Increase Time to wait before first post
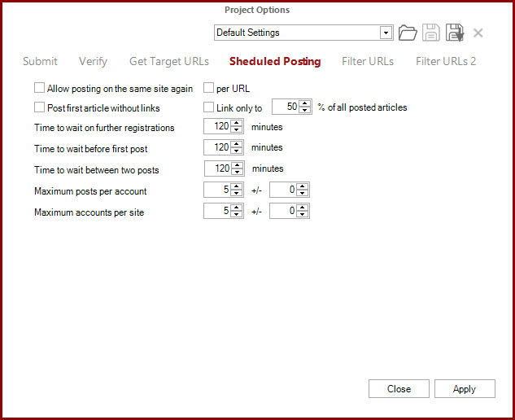The height and width of the screenshot is (420, 515). pyautogui.click(x=237, y=144)
